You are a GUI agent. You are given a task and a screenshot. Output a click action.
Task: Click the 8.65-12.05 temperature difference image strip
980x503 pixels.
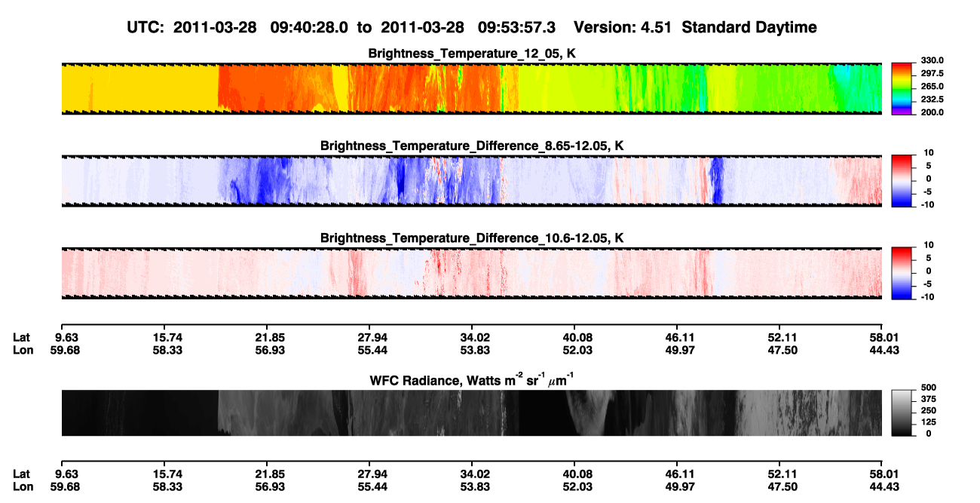pos(471,180)
